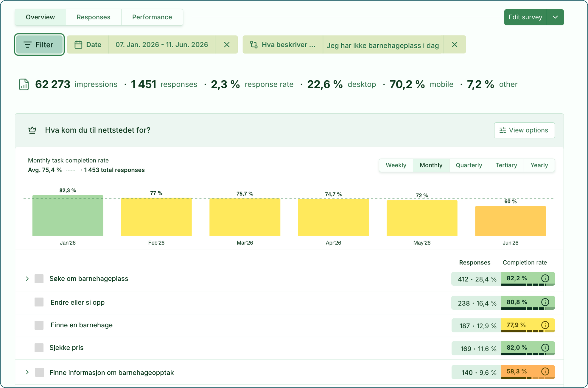Check Finne informasjon om barnehageopptak checkbox
This screenshot has width=588, height=388.
[40, 372]
